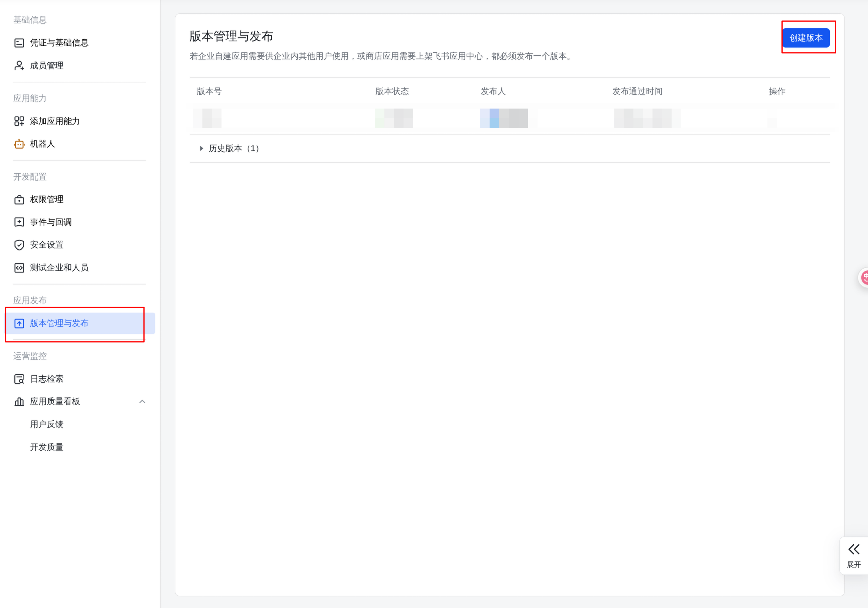This screenshot has height=608, width=868.
Task: Click the 添加应用能力 grid-plus icon
Action: click(x=19, y=121)
